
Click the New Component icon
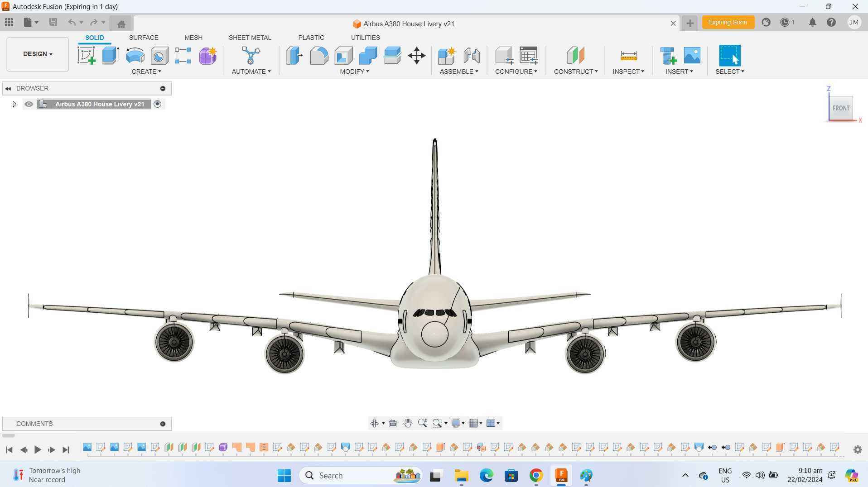tap(447, 56)
